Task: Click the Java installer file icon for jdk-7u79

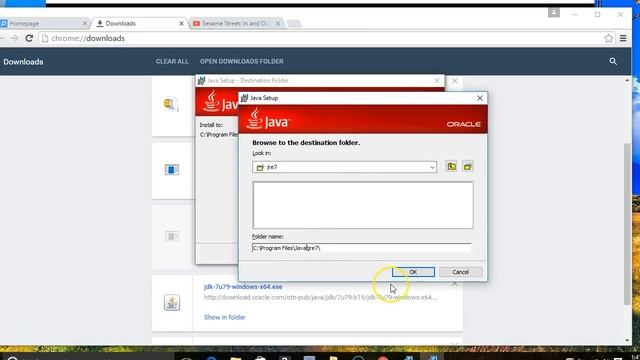Action: click(172, 302)
